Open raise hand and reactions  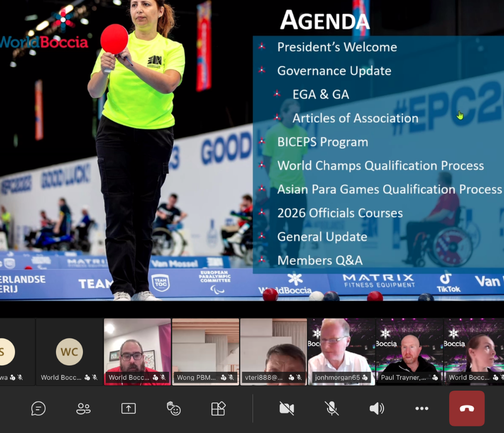pos(174,409)
